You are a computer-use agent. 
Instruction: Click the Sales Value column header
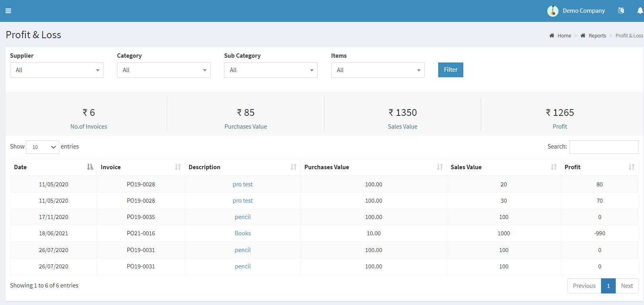[503, 167]
